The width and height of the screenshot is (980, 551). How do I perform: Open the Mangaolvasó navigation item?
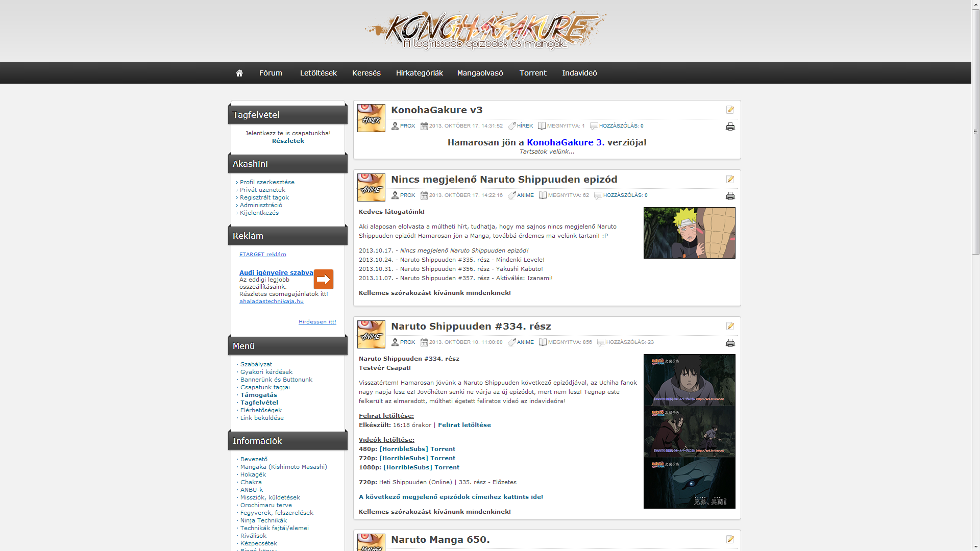tap(480, 73)
